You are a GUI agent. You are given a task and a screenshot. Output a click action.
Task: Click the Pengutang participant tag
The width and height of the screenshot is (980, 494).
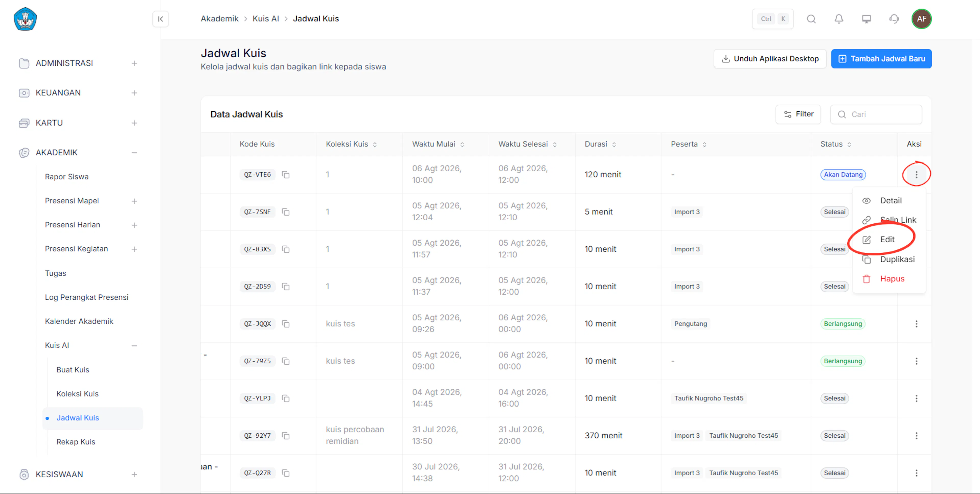click(x=691, y=324)
